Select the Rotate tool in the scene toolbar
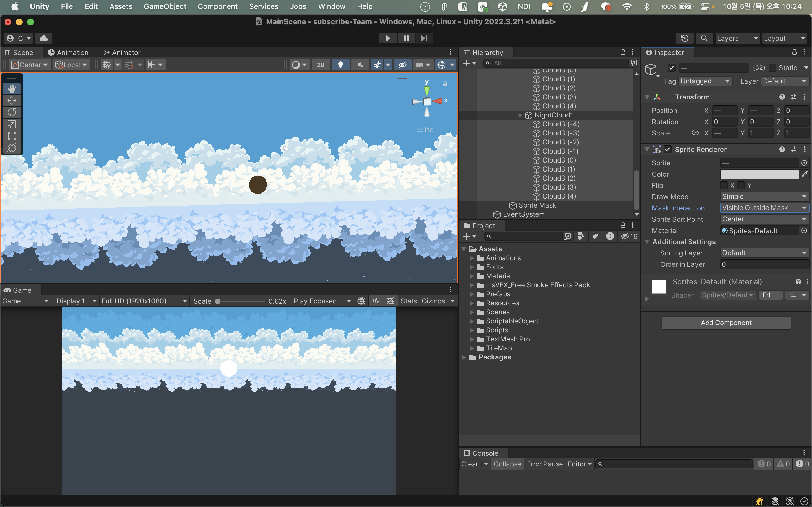812x507 pixels. pos(12,112)
